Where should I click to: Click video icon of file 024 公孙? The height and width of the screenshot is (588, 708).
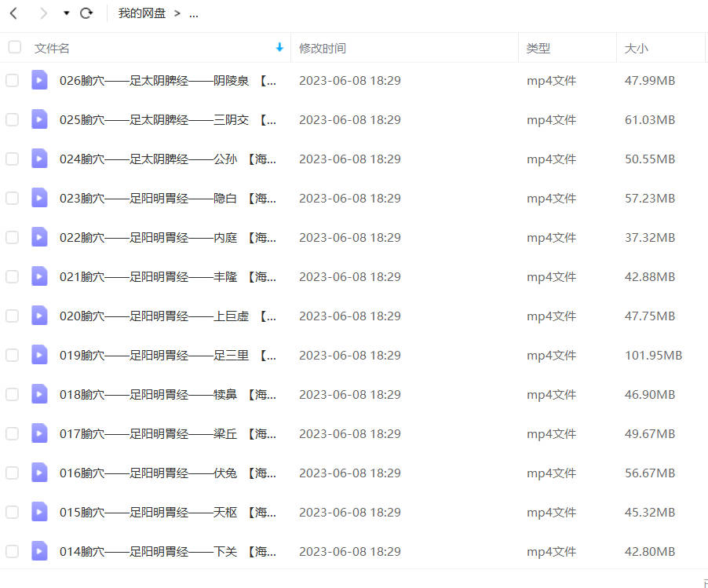39,159
